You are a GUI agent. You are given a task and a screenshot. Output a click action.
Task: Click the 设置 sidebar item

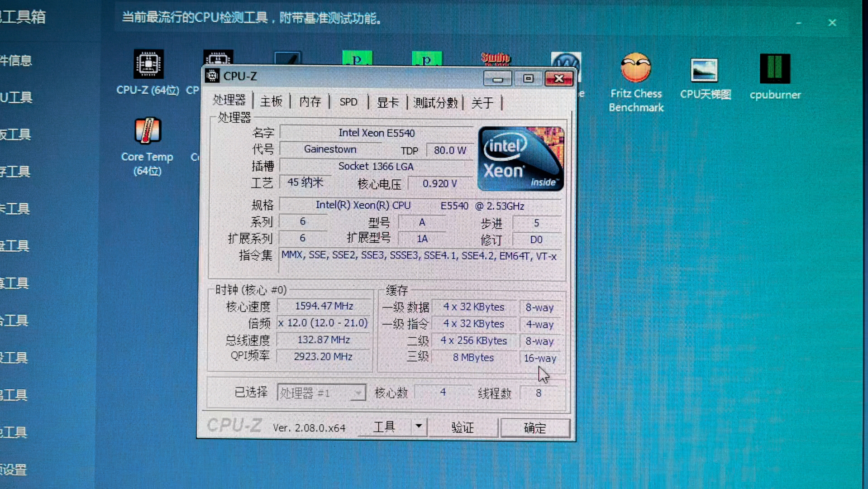pyautogui.click(x=13, y=470)
